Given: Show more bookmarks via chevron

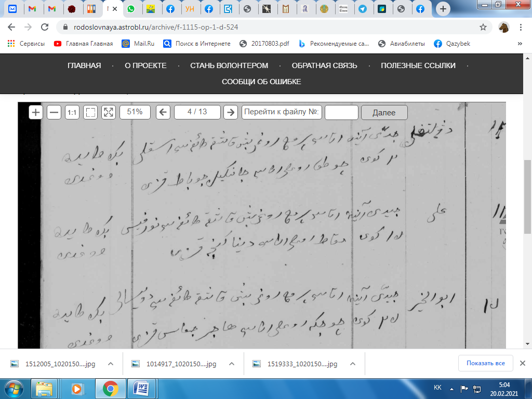Looking at the screenshot, I should (x=520, y=44).
